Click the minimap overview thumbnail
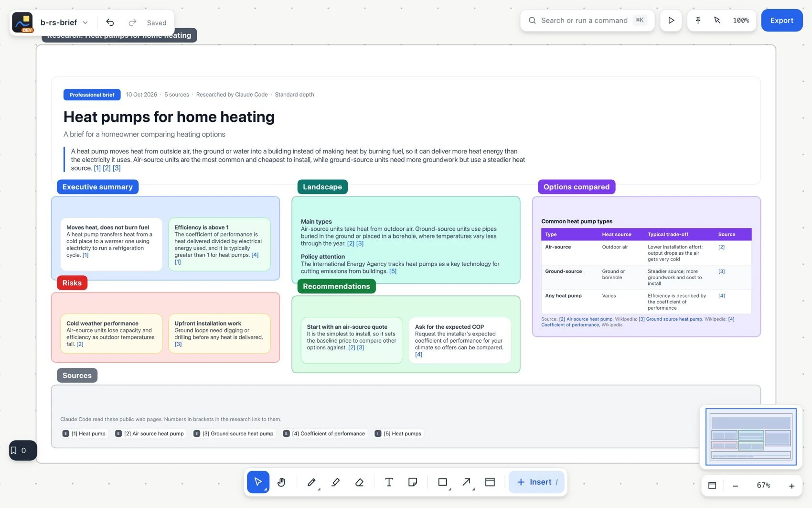This screenshot has height=508, width=812. click(x=751, y=436)
